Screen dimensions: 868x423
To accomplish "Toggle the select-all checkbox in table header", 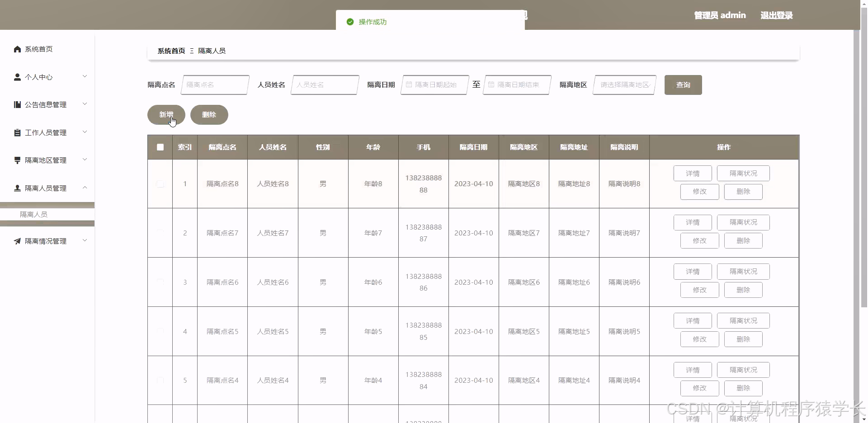I will [x=160, y=147].
